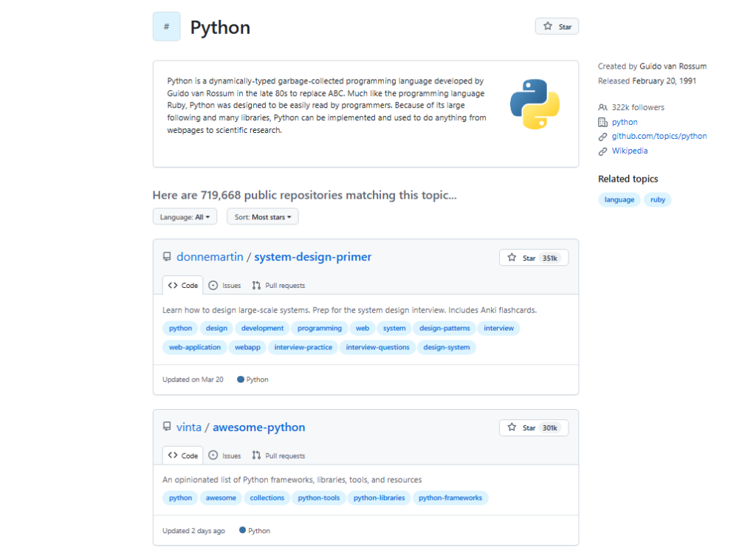
Task: Click the programming topic tag
Action: point(319,329)
